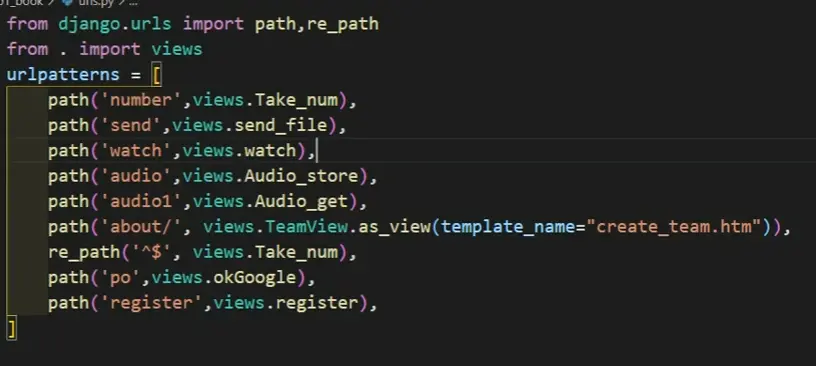Click the 'po' route string
The image size is (816, 366).
point(120,277)
